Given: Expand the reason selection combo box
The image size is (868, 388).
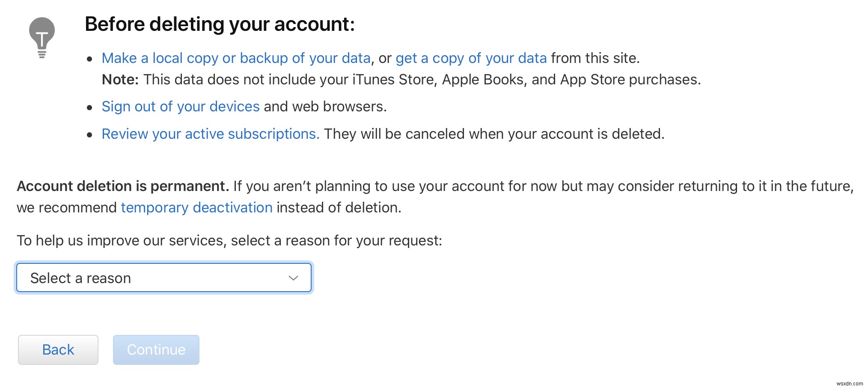Looking at the screenshot, I should coord(164,278).
